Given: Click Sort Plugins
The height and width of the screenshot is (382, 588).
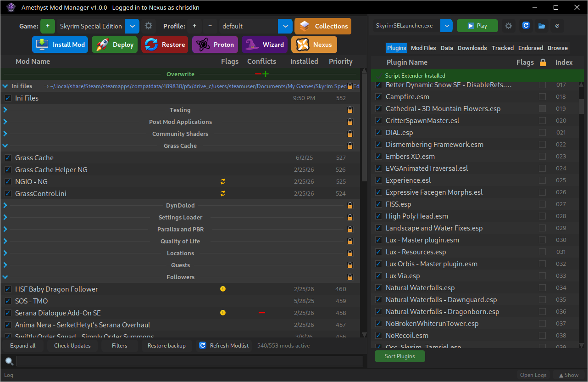Looking at the screenshot, I should click(x=400, y=356).
